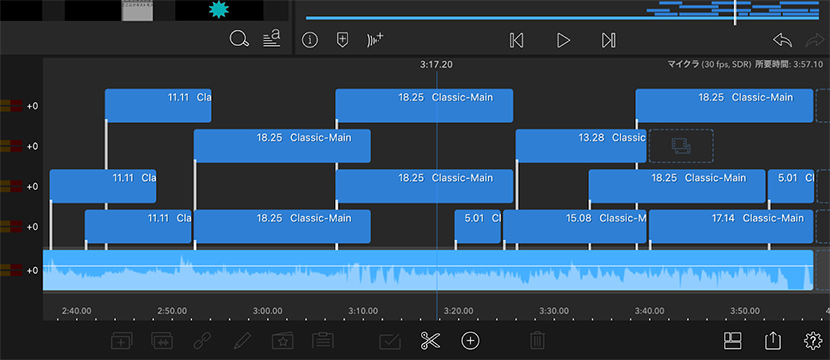This screenshot has height=360, width=830.
Task: Tap the 2:50.00 ruler mark
Action: coord(172,311)
